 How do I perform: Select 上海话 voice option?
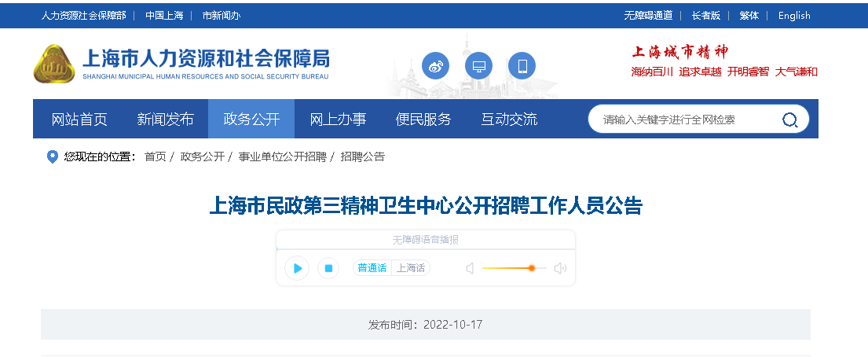pos(411,268)
